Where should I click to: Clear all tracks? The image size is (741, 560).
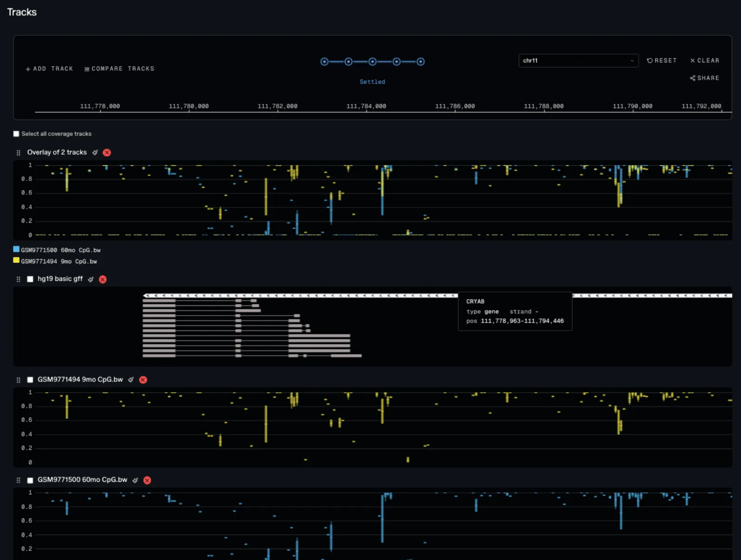click(705, 61)
